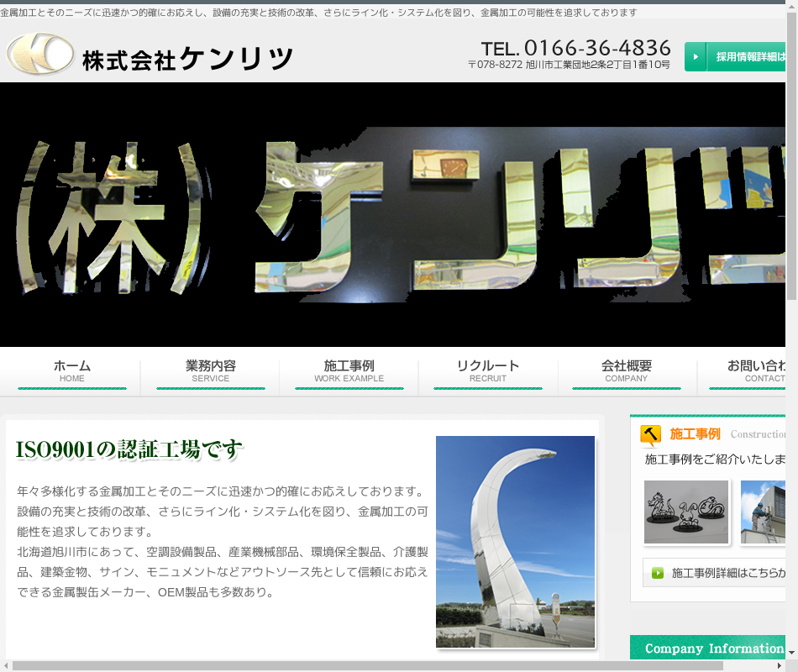Click the arrow icon on recruitment button

[x=696, y=57]
